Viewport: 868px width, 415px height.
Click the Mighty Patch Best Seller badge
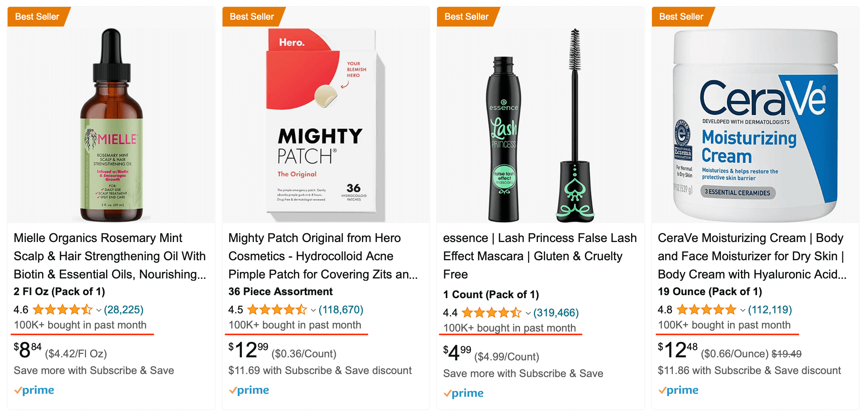[x=252, y=17]
